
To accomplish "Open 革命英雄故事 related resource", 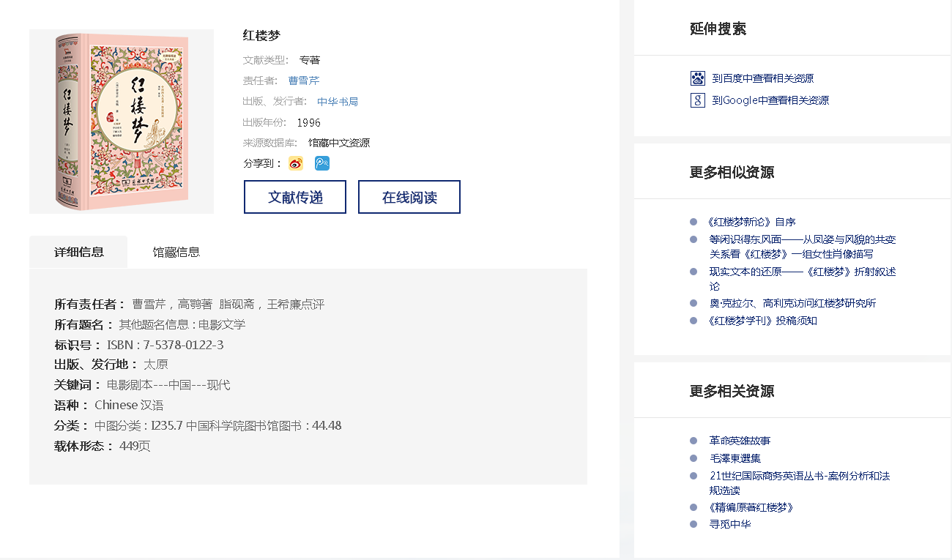I will [x=740, y=441].
